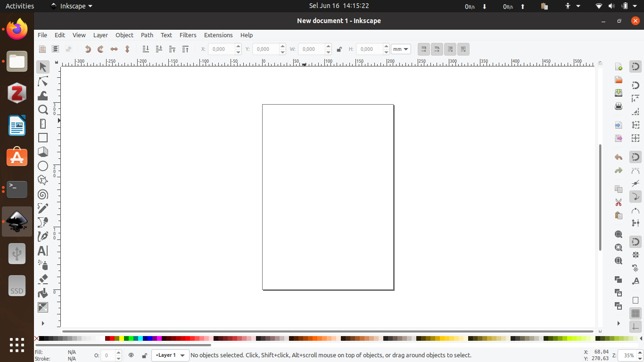Select the Node editing tool
Screen dimensions: 644x362
(x=43, y=82)
